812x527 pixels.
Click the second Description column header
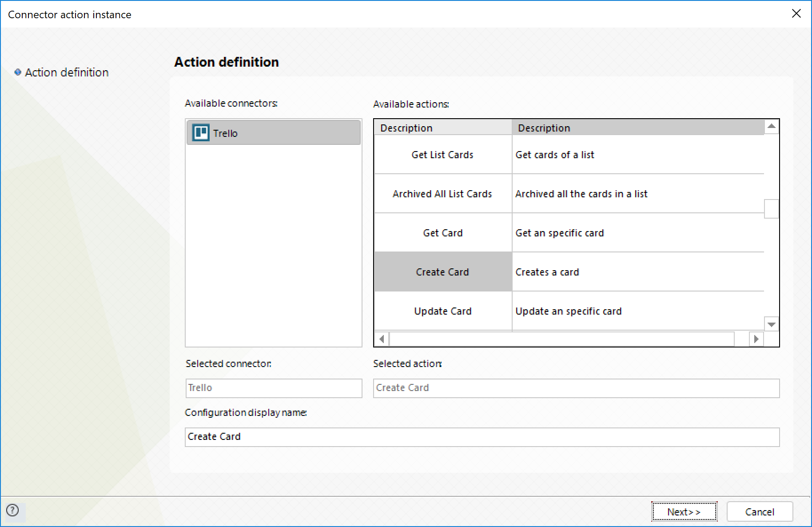tap(638, 128)
